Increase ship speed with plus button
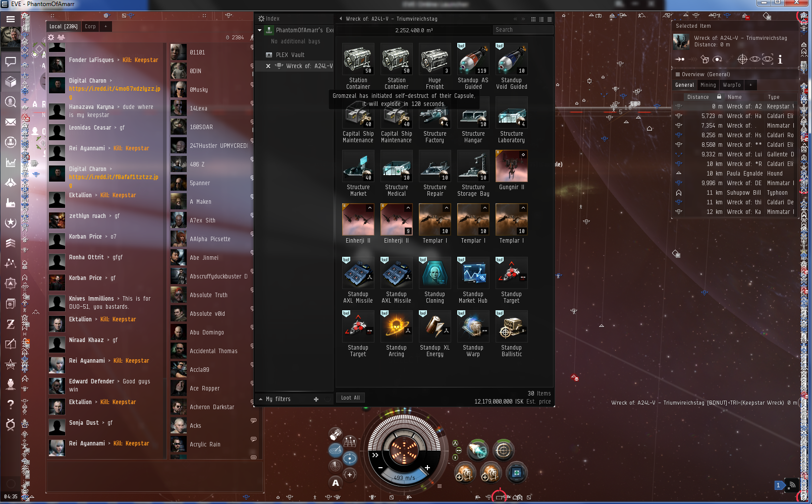Viewport: 812px width, 504px height. coord(427,468)
